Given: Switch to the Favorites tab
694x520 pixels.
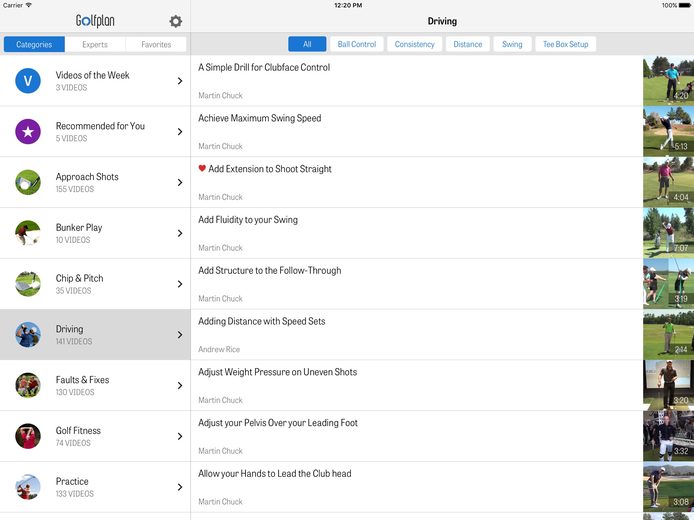Looking at the screenshot, I should [x=156, y=44].
